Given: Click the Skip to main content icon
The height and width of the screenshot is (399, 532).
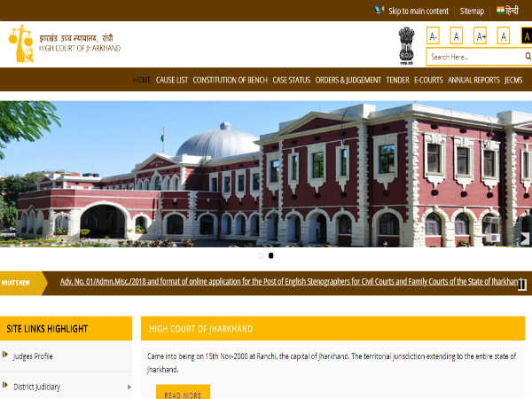Looking at the screenshot, I should [x=380, y=11].
